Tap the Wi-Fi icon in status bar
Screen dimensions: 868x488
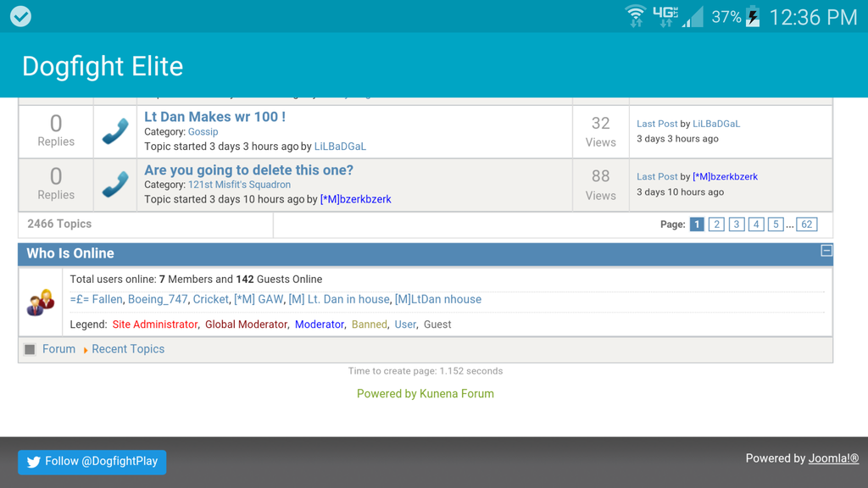coord(635,16)
